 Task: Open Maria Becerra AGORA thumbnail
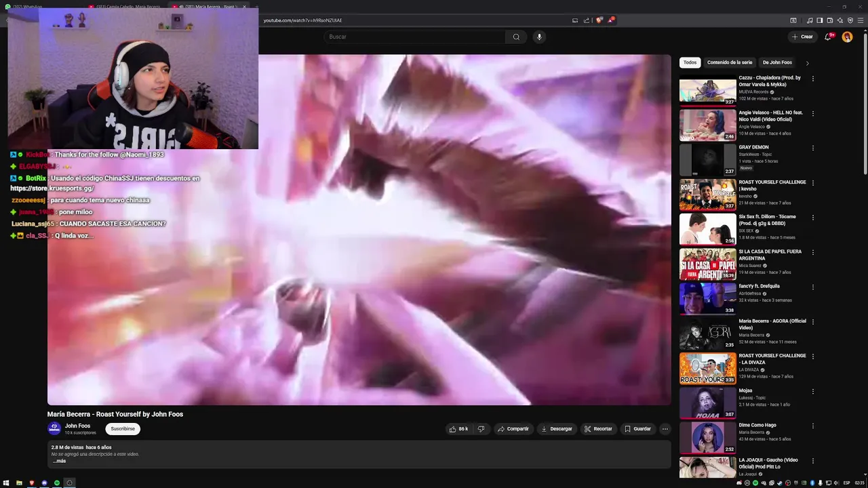pyautogui.click(x=707, y=334)
